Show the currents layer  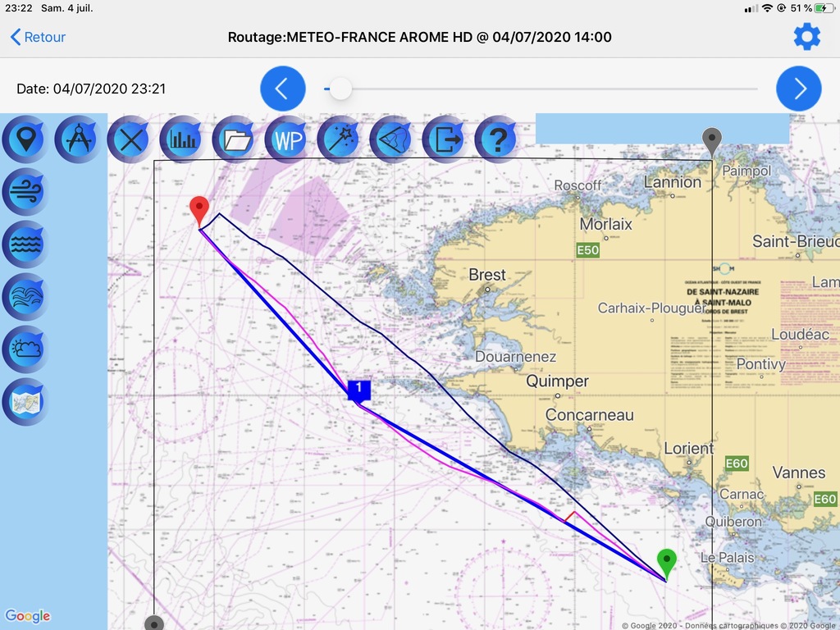tap(25, 297)
